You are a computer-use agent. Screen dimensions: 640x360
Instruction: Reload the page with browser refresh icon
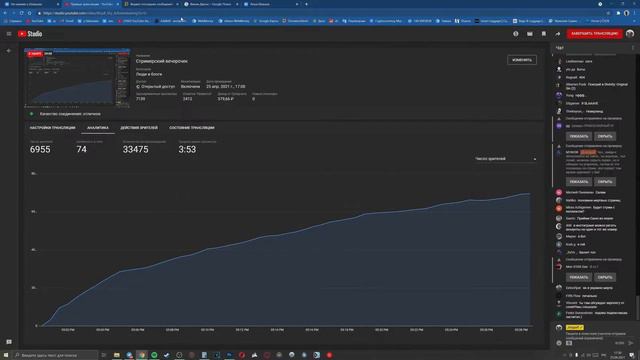point(21,13)
